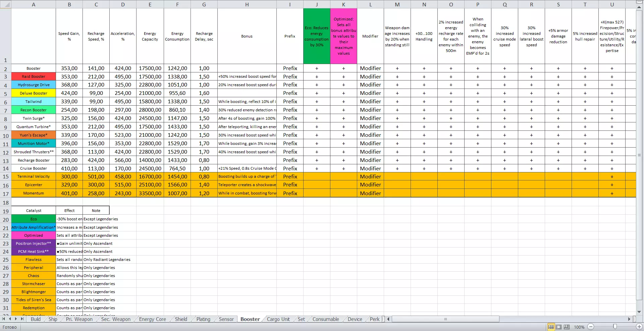Click the Catalyst table header cell
Screen dimensions: 644x331
[x=34, y=211]
